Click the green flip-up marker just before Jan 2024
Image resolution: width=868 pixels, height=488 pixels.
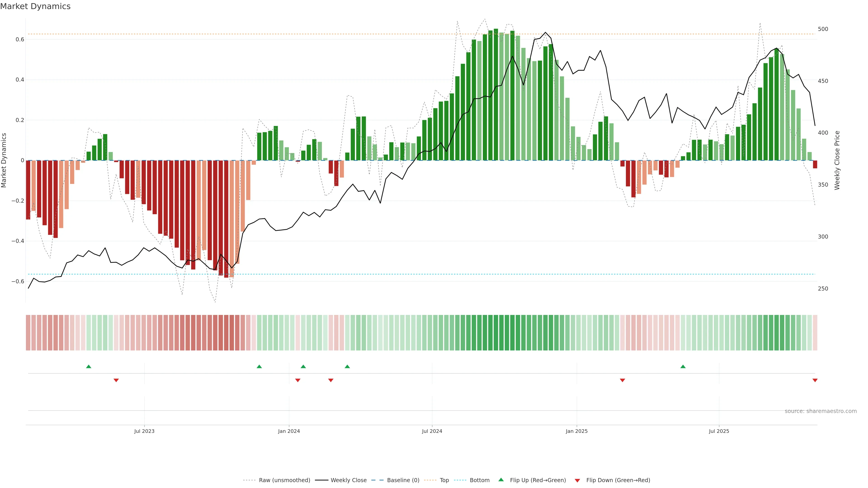pos(259,366)
